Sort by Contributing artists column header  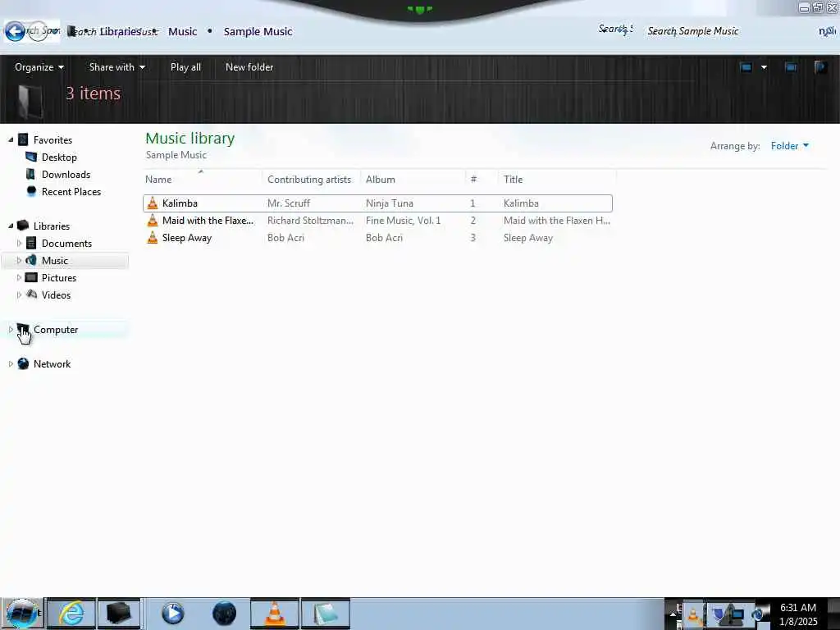[311, 180]
